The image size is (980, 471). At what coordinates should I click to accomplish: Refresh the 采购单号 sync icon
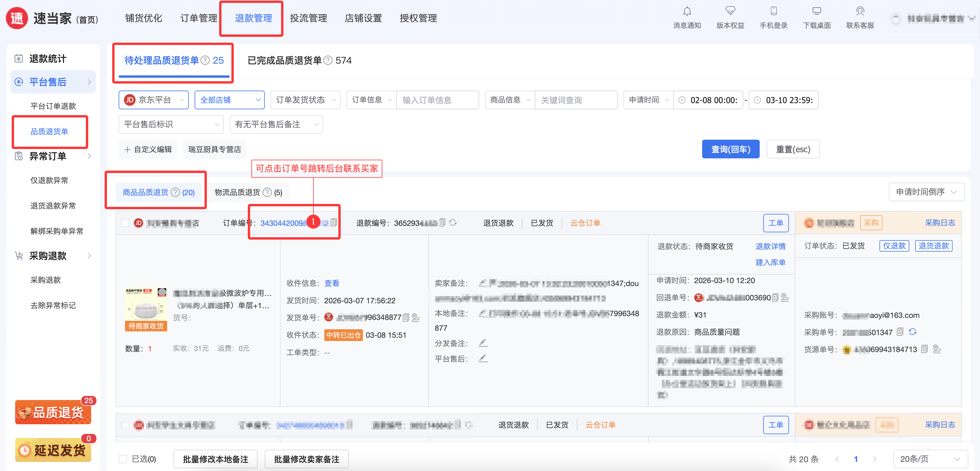point(912,332)
